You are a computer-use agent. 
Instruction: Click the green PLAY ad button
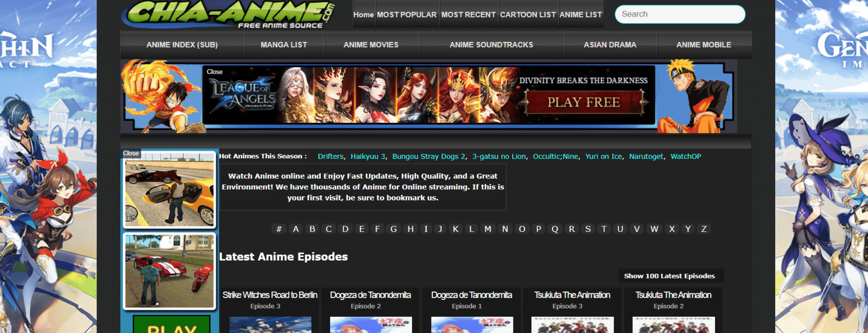pyautogui.click(x=172, y=325)
